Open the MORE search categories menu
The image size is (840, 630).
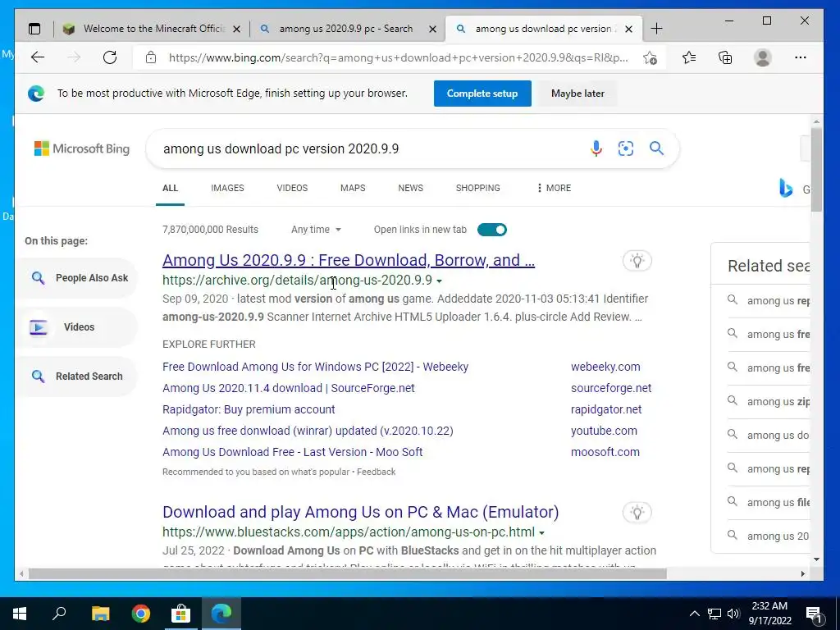[x=554, y=188]
